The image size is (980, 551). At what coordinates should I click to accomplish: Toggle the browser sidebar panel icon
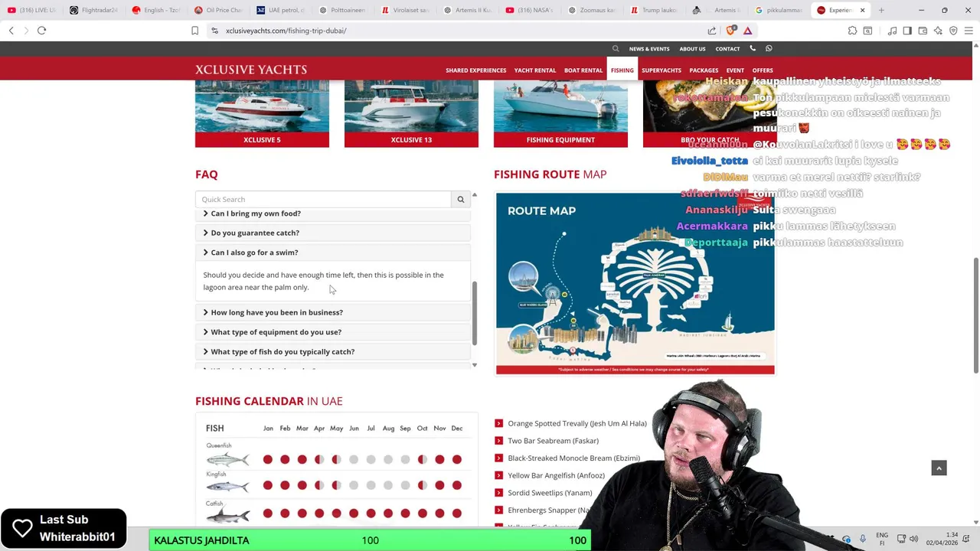(907, 31)
